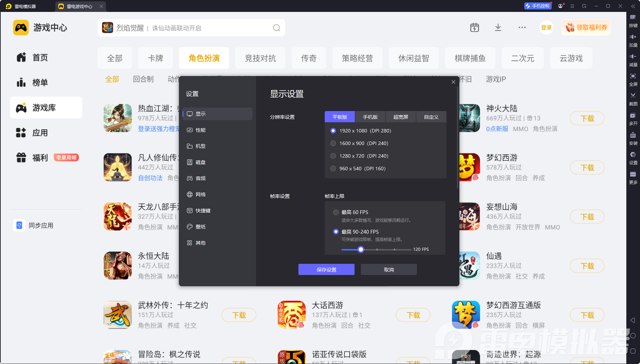Open 其他 other settings section

tap(217, 243)
